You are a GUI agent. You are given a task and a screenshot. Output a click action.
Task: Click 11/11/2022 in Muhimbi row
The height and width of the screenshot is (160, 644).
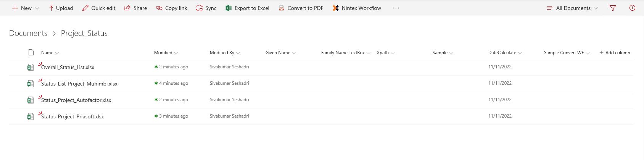coord(500,83)
